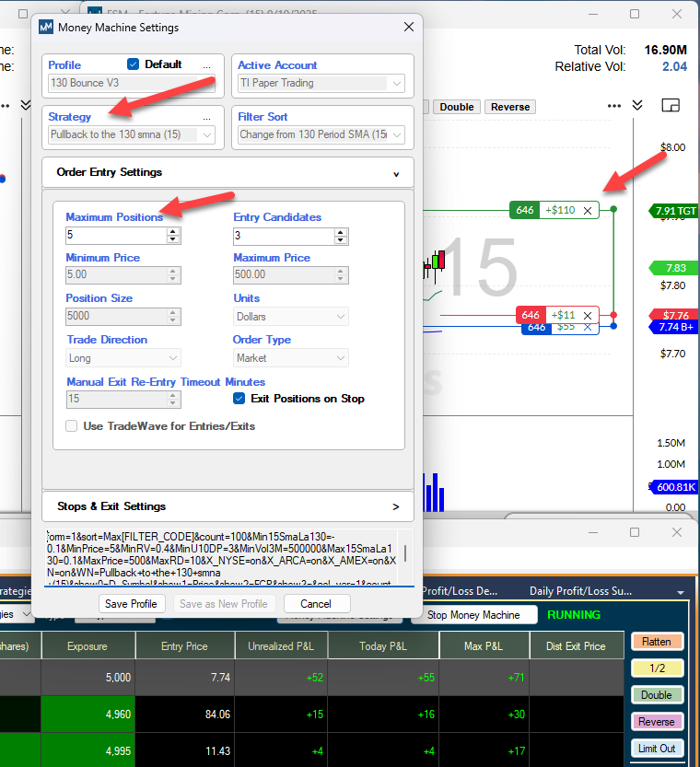Click the green Double side button
The image size is (700, 767).
pyautogui.click(x=657, y=695)
